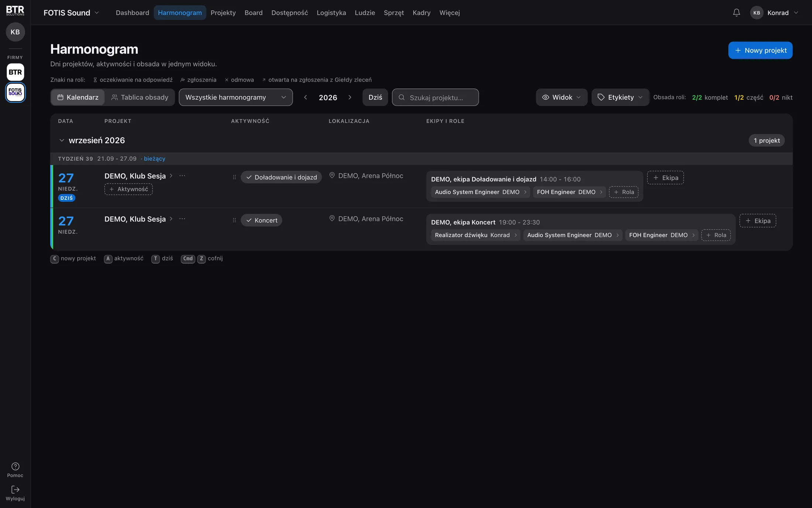Image resolution: width=812 pixels, height=508 pixels.
Task: Open the Logistyka tab
Action: click(x=331, y=13)
